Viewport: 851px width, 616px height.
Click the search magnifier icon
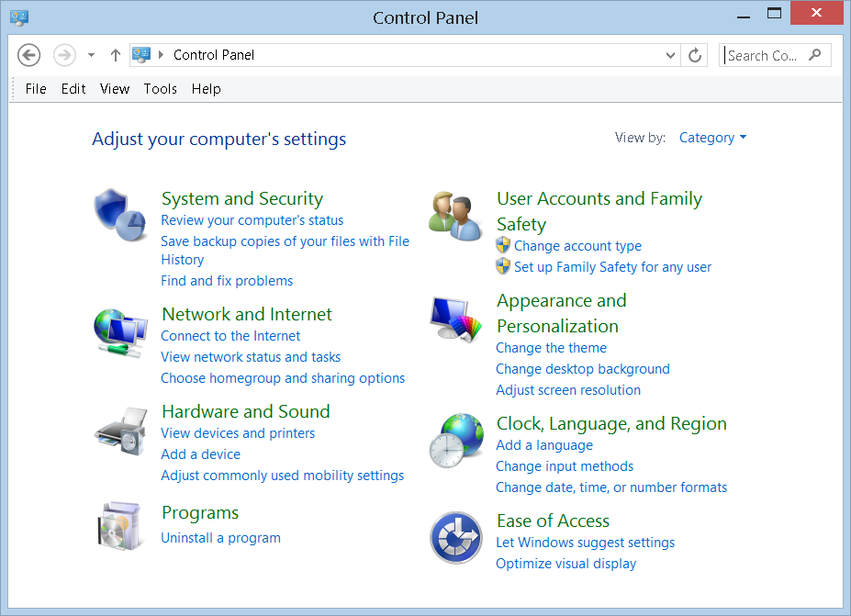pyautogui.click(x=814, y=55)
